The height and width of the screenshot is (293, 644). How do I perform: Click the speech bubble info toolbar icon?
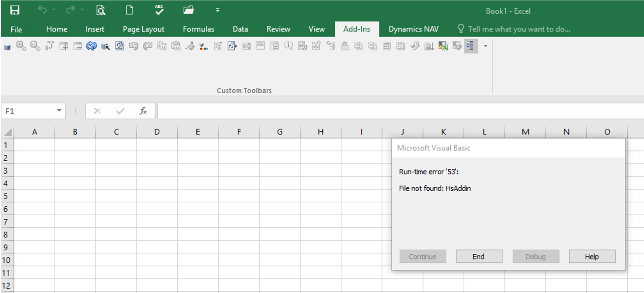[x=288, y=46]
